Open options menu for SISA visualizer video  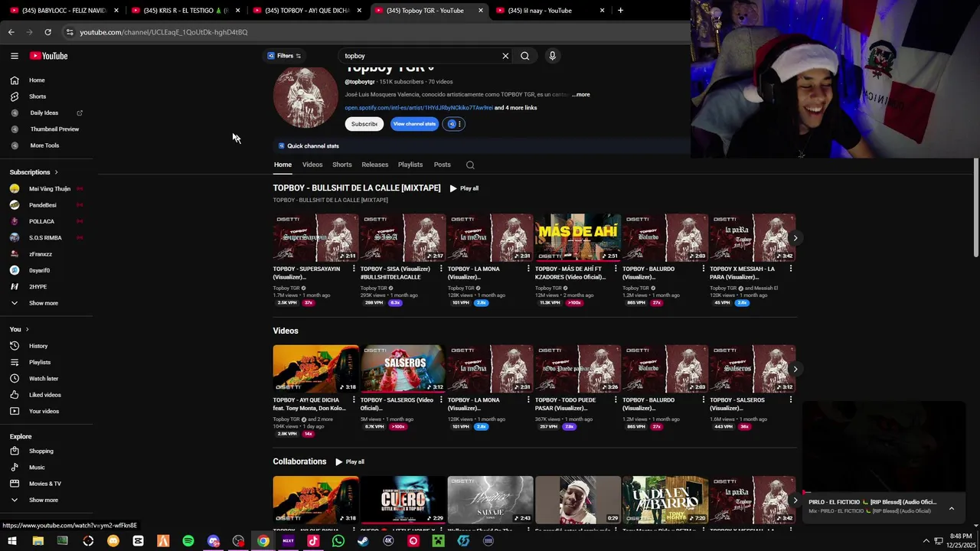[441, 269]
